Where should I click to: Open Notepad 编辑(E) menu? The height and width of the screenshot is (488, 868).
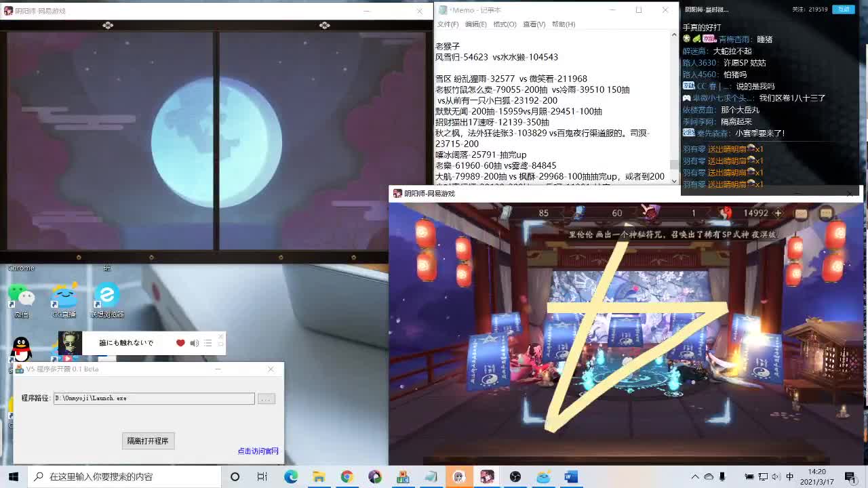(x=476, y=24)
